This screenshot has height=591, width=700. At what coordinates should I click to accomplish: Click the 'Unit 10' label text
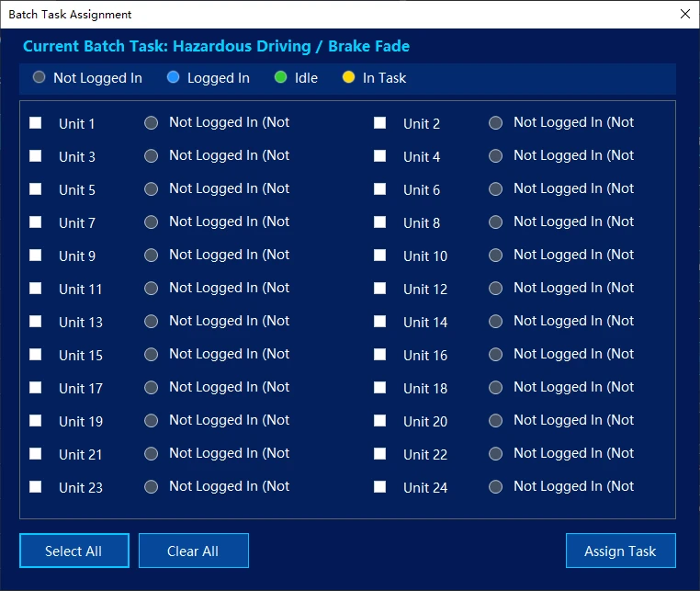click(x=425, y=256)
